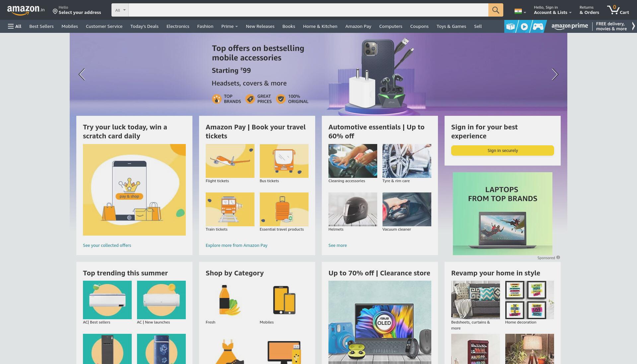Image resolution: width=637 pixels, height=364 pixels.
Task: Open Best Sellers in the nav bar
Action: tap(41, 26)
